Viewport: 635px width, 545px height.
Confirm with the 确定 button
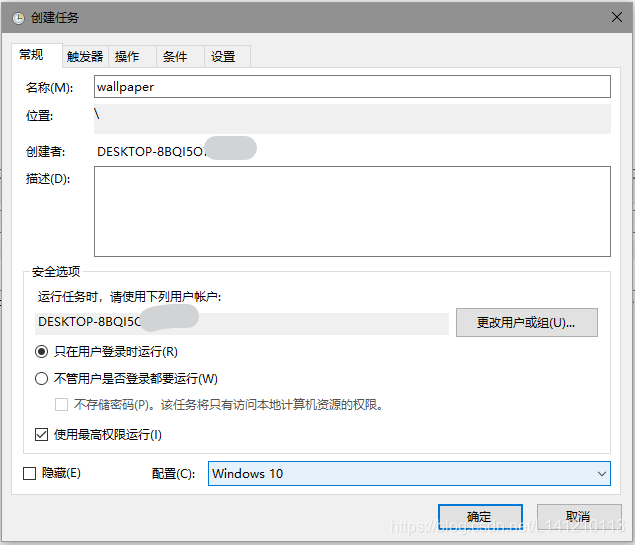tap(480, 517)
